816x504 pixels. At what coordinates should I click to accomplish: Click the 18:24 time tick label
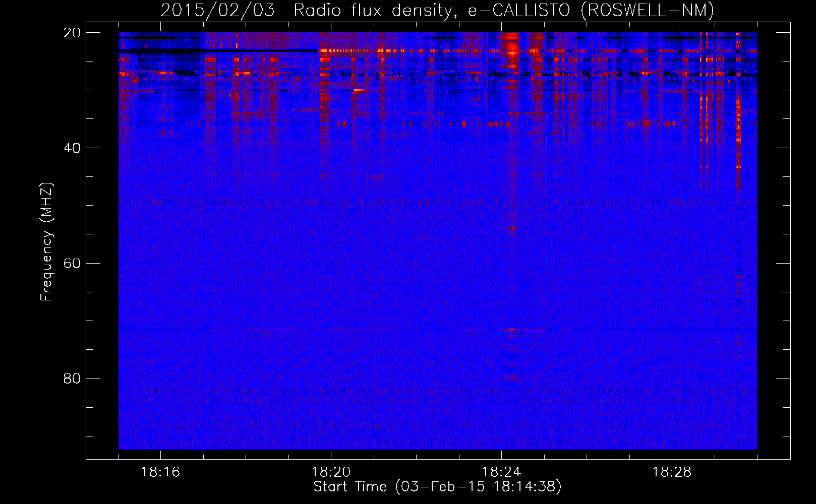click(501, 472)
